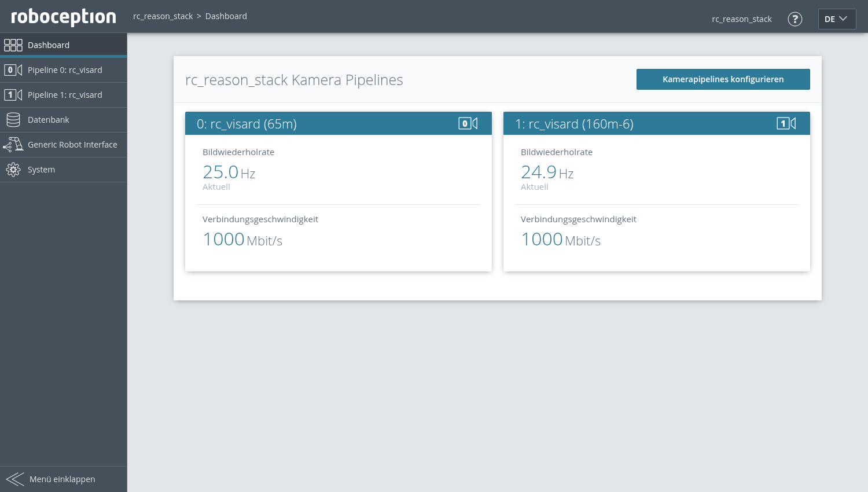Click the help question mark icon
This screenshot has height=492, width=868.
coord(795,19)
